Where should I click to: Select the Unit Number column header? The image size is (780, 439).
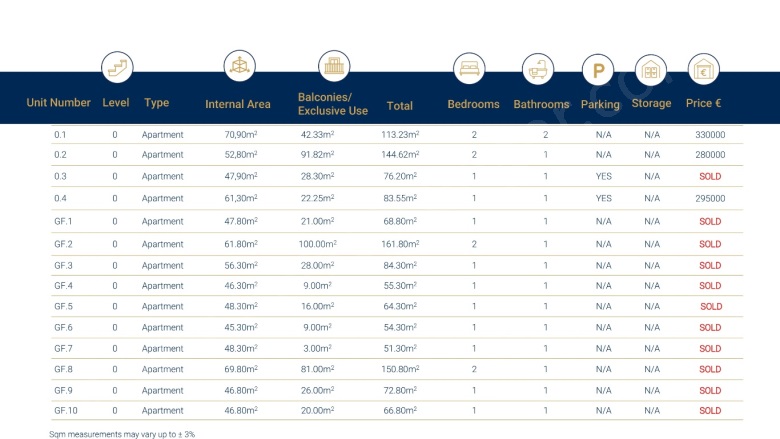pos(59,103)
